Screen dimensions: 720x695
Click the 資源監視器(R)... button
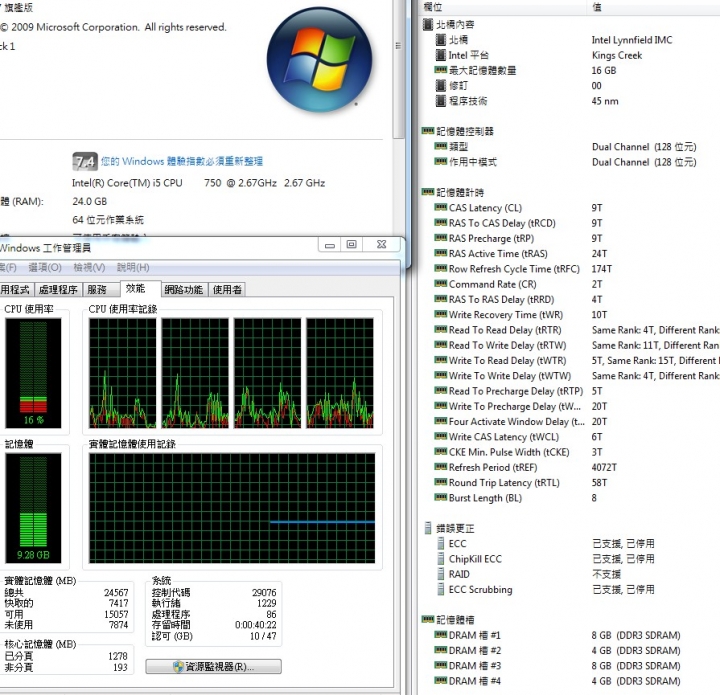214,667
